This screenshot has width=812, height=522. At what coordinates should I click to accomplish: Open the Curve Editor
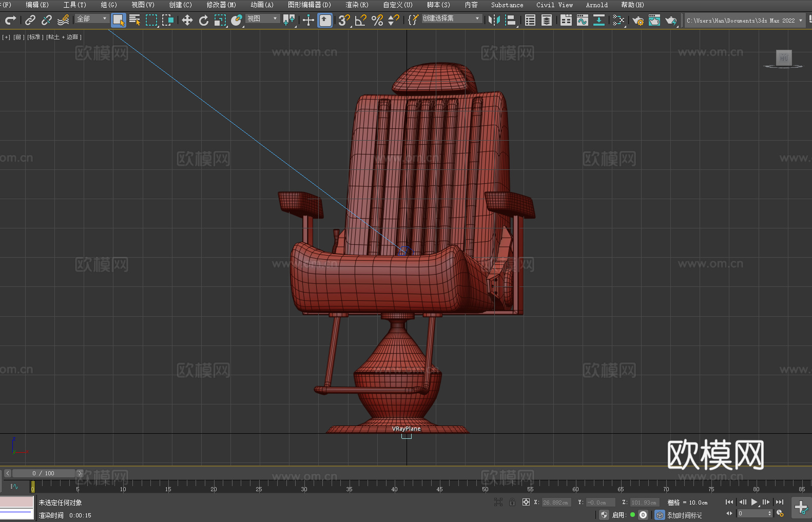583,20
